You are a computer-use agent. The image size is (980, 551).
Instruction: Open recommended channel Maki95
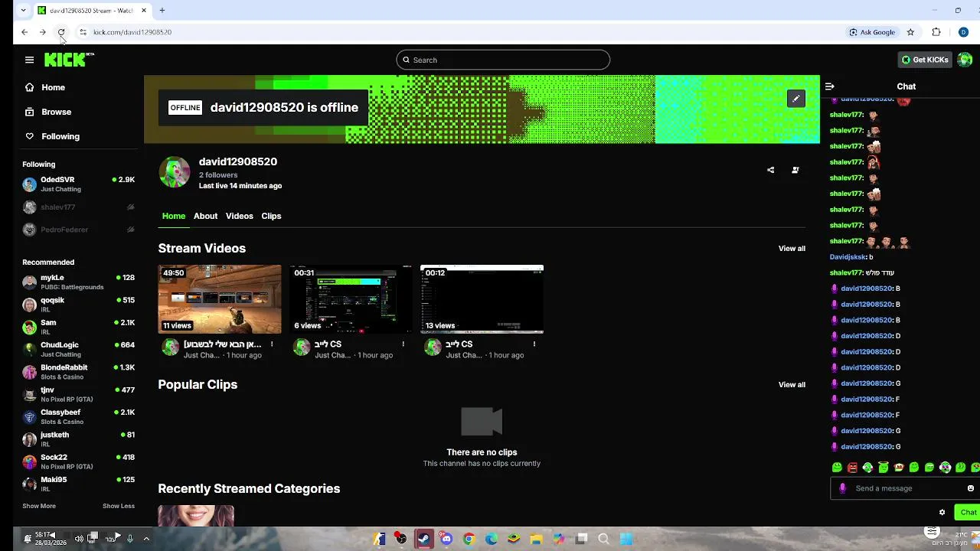78,484
